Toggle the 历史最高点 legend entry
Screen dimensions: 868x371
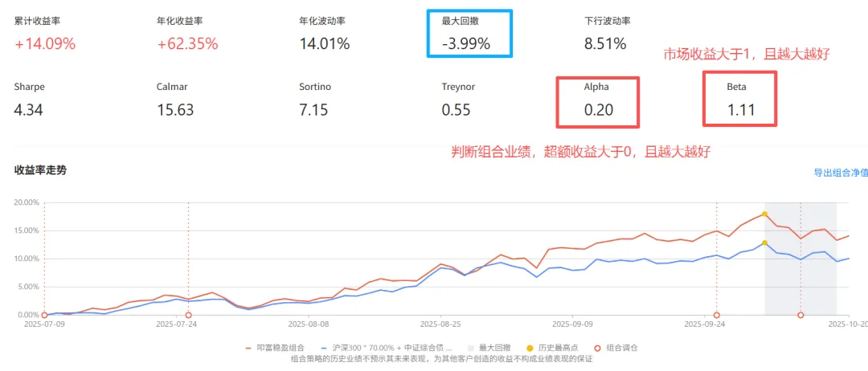tap(555, 348)
